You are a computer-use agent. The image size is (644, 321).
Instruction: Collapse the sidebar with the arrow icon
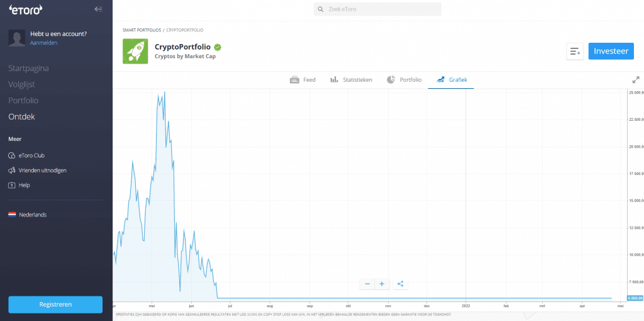98,9
